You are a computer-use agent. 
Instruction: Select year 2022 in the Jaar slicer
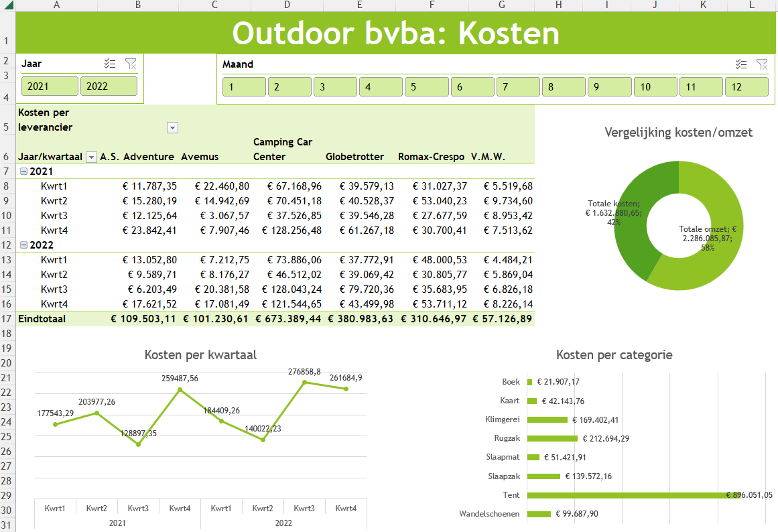[109, 86]
